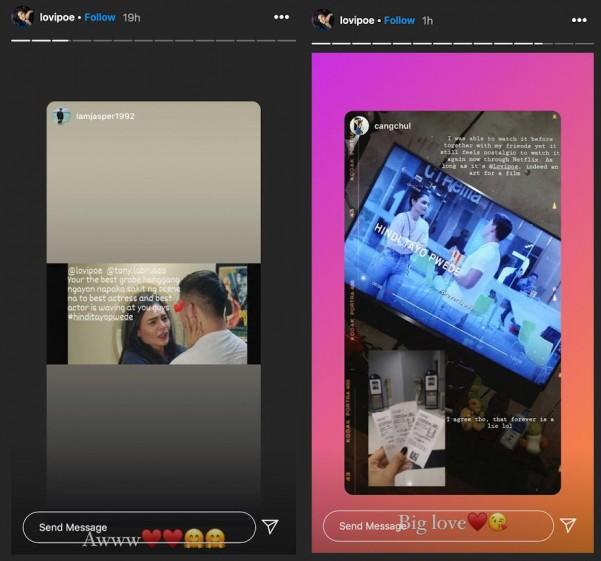Click the "Big love" caption text
The width and height of the screenshot is (601, 561).
[x=432, y=522]
